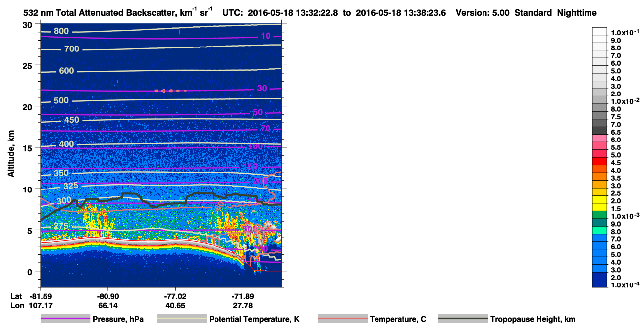Select the 'Potential Temperature, K' legend label
This screenshot has width=644, height=330.
254,319
